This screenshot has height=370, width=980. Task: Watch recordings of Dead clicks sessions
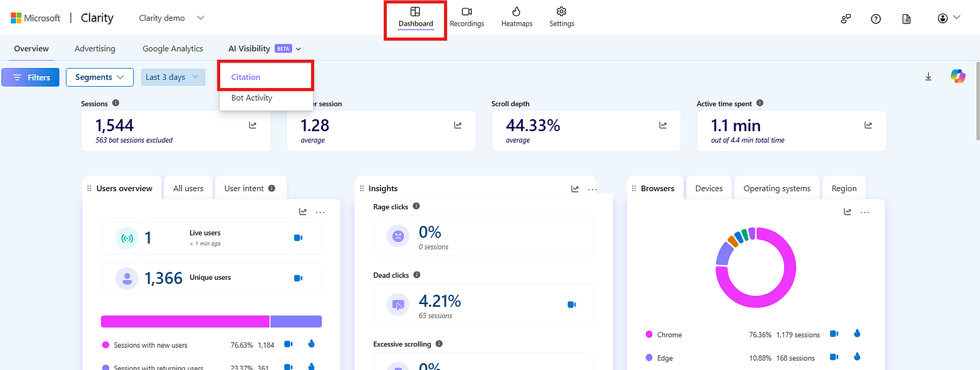[571, 305]
